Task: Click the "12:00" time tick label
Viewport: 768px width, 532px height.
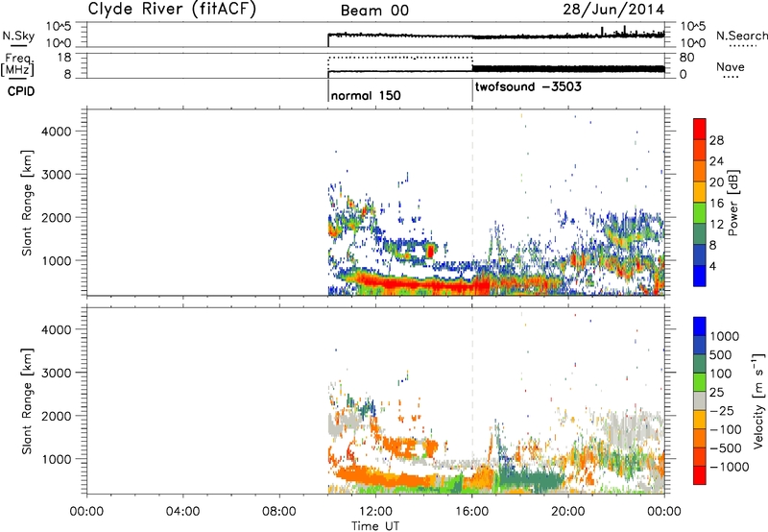Action: pos(375,512)
